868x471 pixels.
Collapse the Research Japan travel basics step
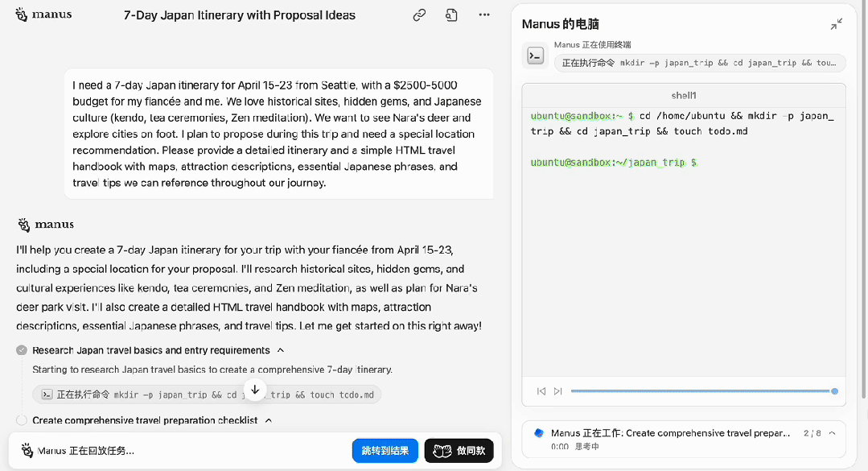click(281, 350)
